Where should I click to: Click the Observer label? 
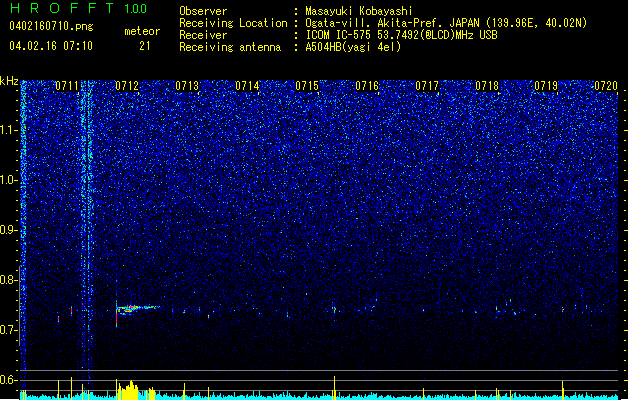203,11
